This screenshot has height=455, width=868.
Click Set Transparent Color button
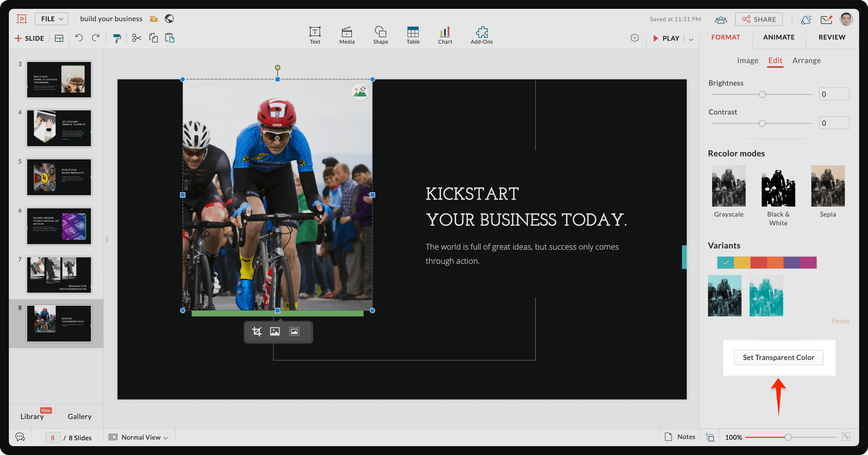coord(778,357)
